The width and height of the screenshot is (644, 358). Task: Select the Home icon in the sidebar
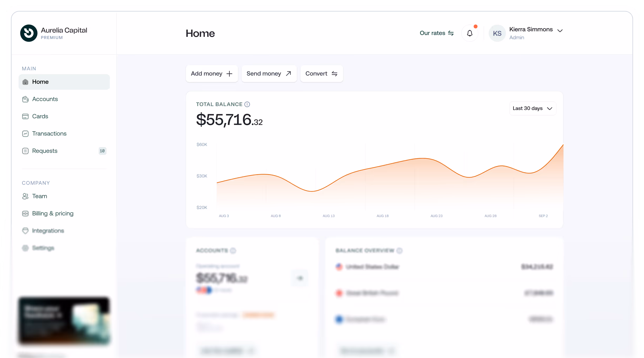click(x=25, y=82)
